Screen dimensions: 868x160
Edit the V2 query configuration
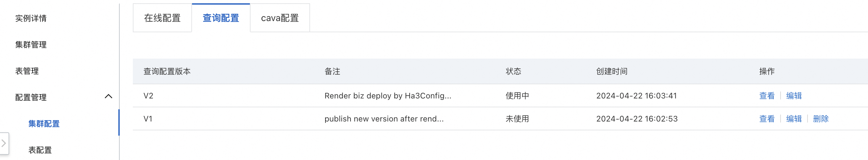coord(794,96)
